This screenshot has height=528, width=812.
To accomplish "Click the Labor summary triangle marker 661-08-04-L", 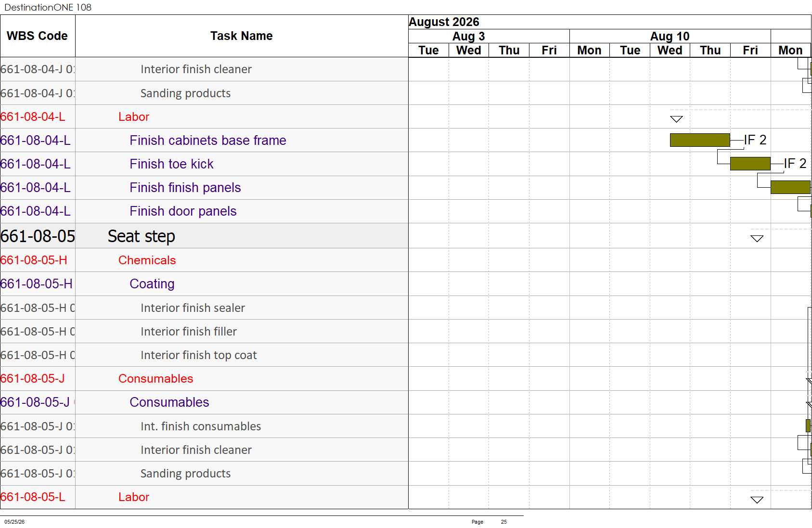I will pos(676,119).
